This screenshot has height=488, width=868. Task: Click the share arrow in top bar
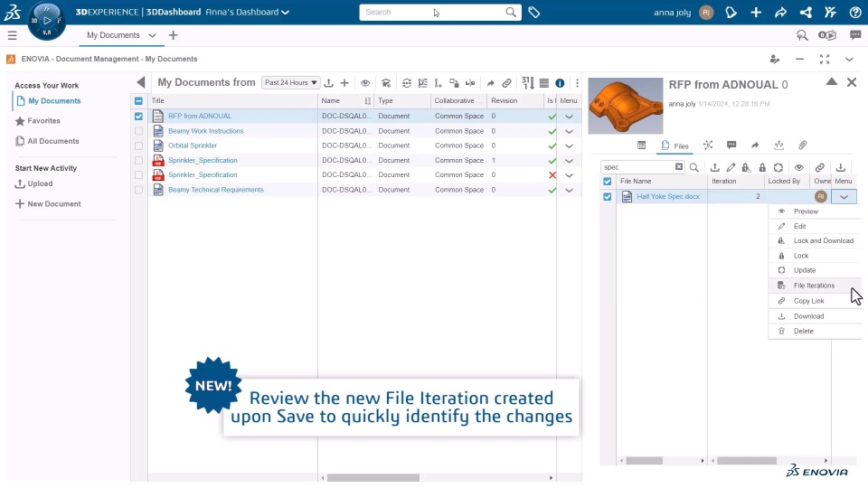click(x=780, y=12)
